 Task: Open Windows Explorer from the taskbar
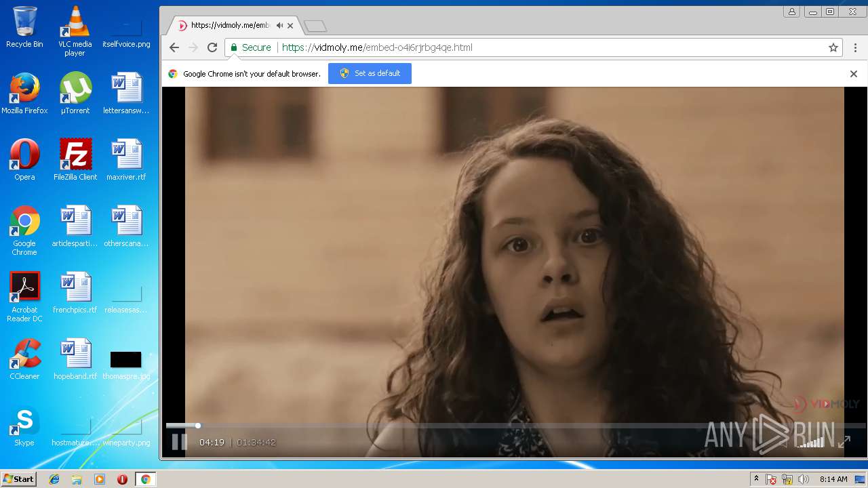point(77,479)
